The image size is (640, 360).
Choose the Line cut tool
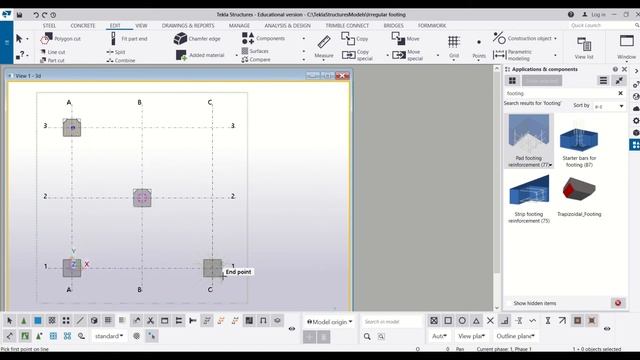(x=53, y=52)
